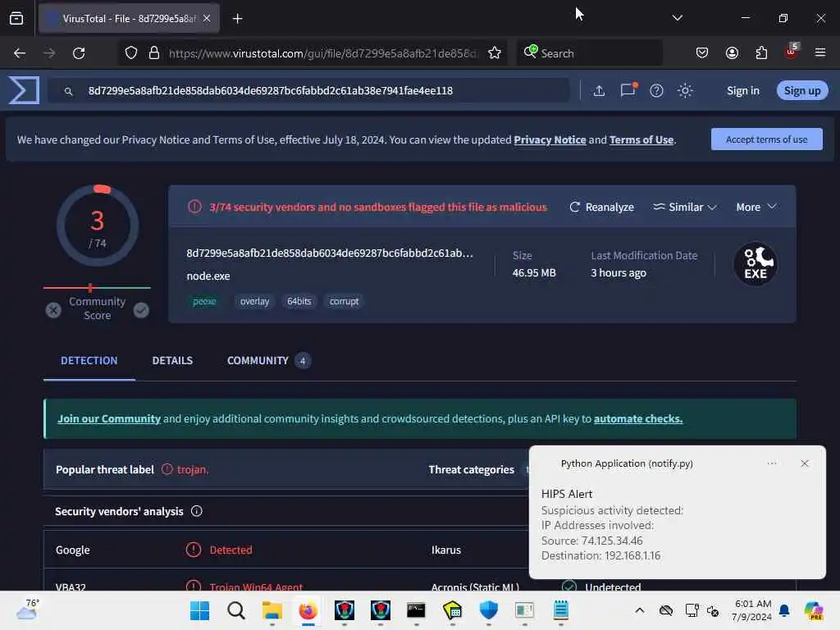Click browser forward arrow
The height and width of the screenshot is (630, 840).
[x=48, y=53]
